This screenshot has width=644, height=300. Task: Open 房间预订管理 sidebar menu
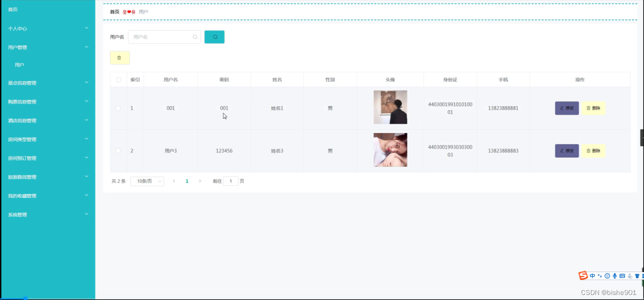coord(48,158)
